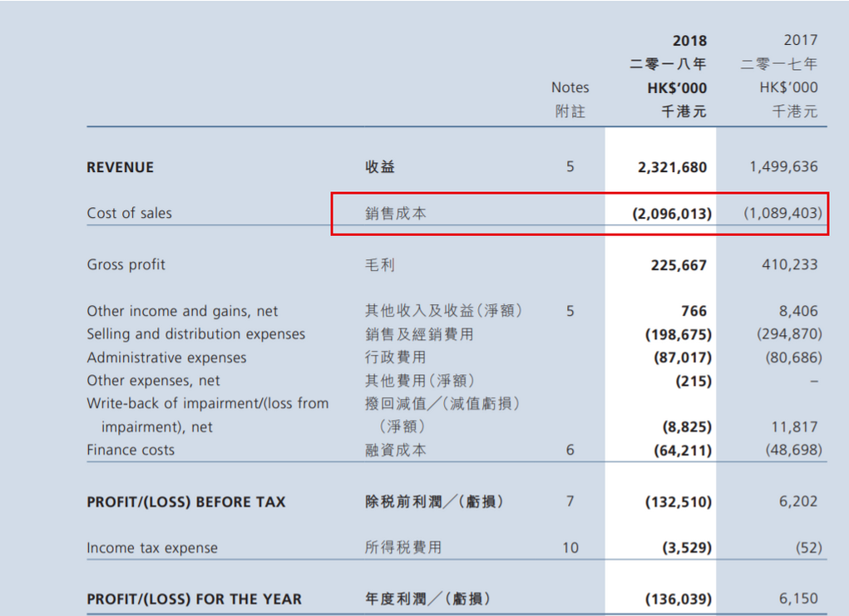Click the 2018 other income value 766
This screenshot has width=849, height=616.
694,311
